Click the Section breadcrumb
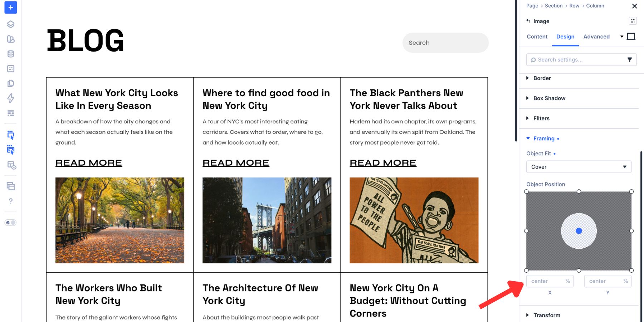Screen dimensions: 644x322 tap(553, 6)
